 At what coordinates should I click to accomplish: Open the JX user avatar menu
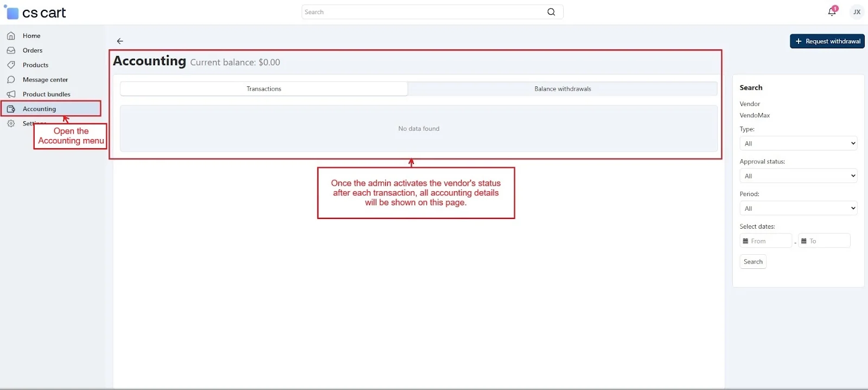857,12
